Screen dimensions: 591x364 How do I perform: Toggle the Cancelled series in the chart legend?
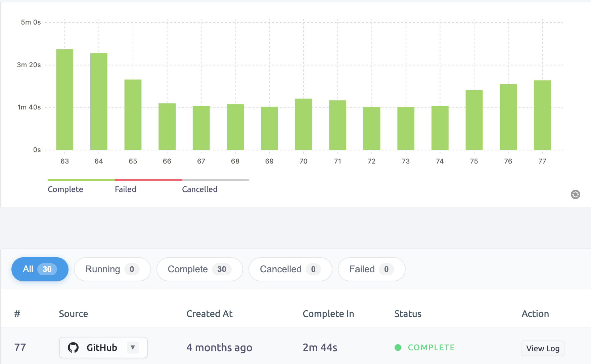pos(199,189)
